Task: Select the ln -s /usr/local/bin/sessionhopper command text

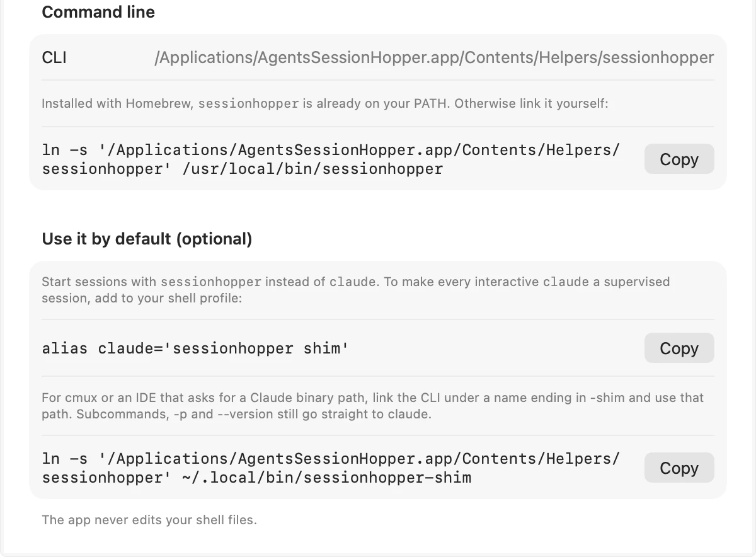Action: coord(331,159)
